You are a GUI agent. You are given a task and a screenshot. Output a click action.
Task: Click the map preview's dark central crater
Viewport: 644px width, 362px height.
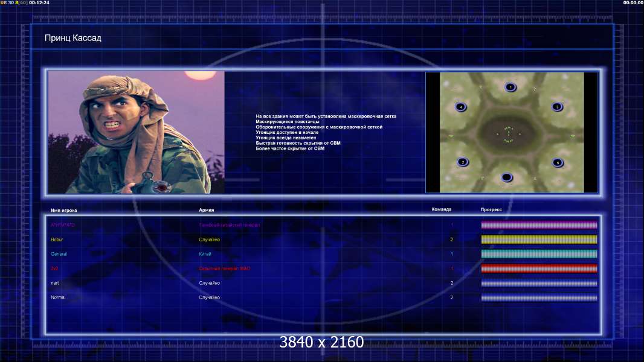pyautogui.click(x=508, y=135)
